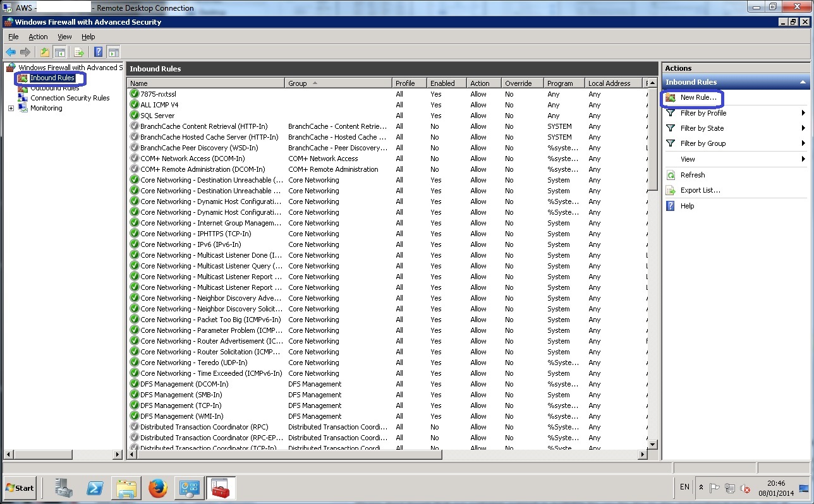Expand the Filter by State submenu arrow
Screen dimensions: 814x504
coord(803,128)
